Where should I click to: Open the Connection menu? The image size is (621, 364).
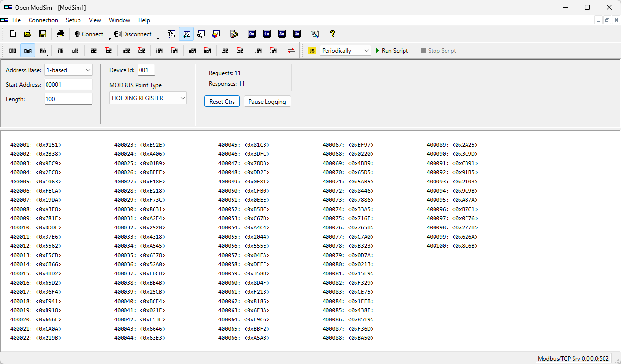43,20
